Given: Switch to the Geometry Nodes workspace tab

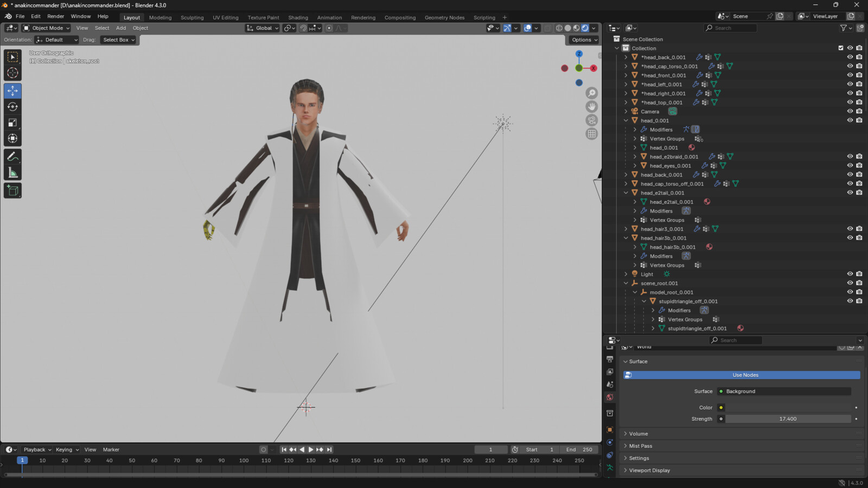Looking at the screenshot, I should (x=444, y=17).
